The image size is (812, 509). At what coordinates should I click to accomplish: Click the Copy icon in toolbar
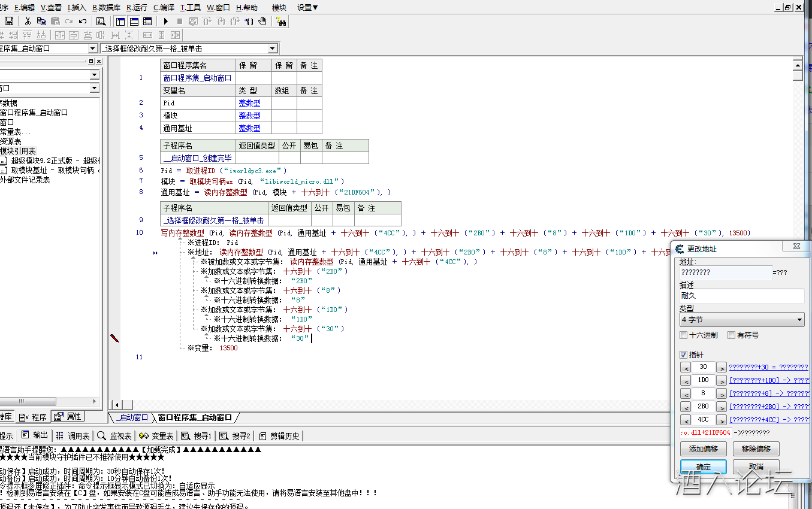click(x=41, y=21)
